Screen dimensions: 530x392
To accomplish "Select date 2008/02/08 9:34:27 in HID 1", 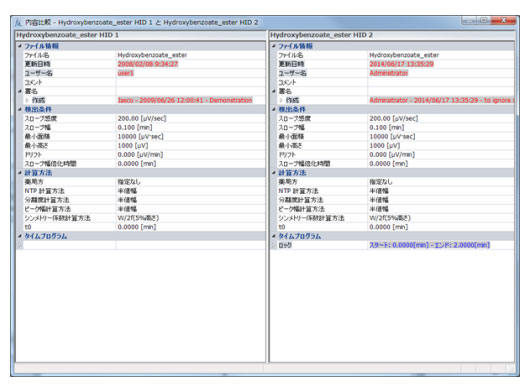I will coord(148,64).
